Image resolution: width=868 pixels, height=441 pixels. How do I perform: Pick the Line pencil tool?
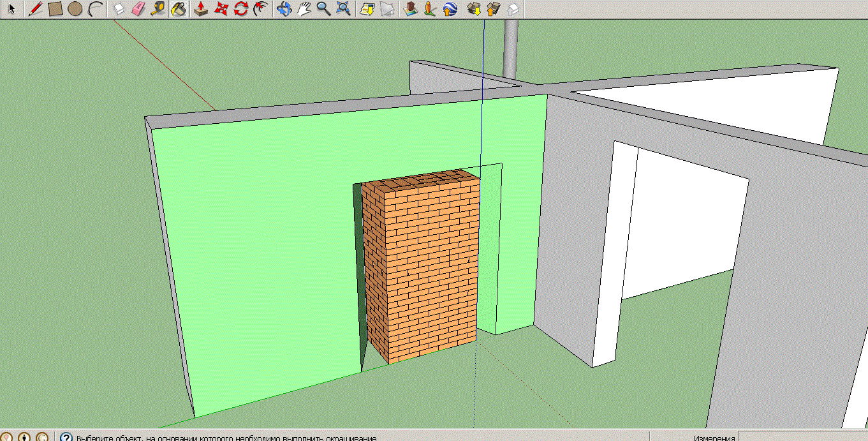(x=36, y=9)
